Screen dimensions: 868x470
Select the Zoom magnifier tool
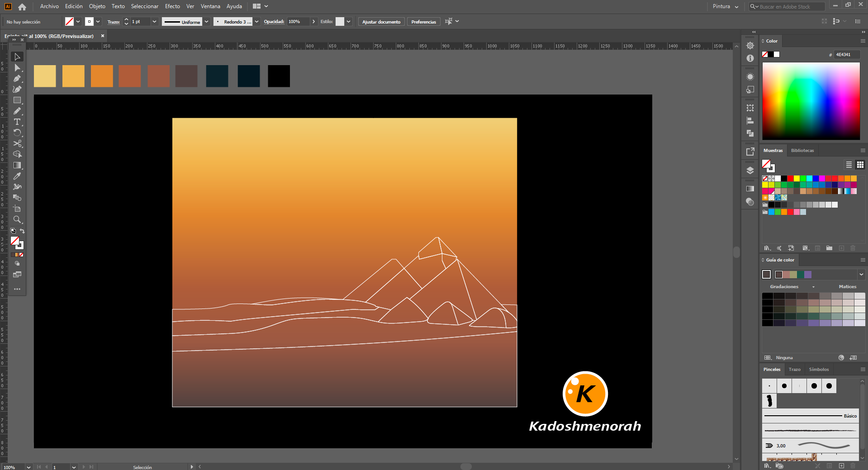point(17,219)
